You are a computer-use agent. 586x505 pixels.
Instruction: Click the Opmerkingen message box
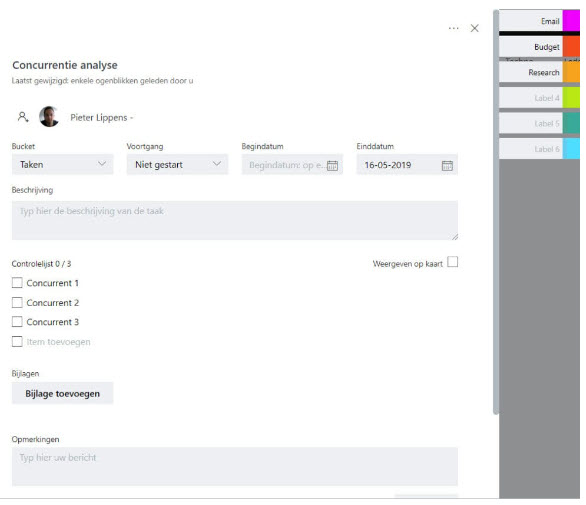point(235,466)
